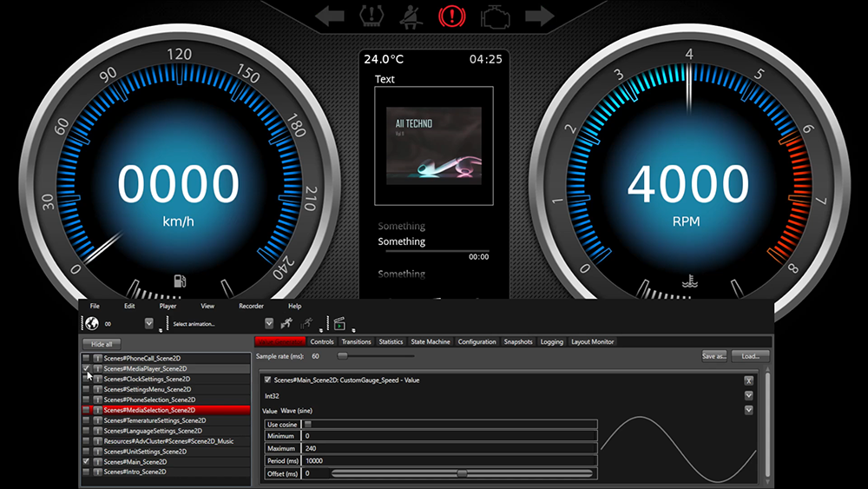Expand the Int32 type dropdown
This screenshot has width=868, height=489.
748,395
